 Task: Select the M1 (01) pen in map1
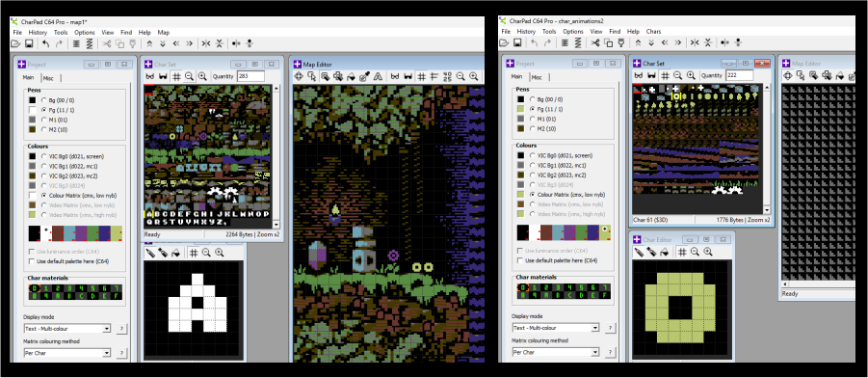pos(43,120)
